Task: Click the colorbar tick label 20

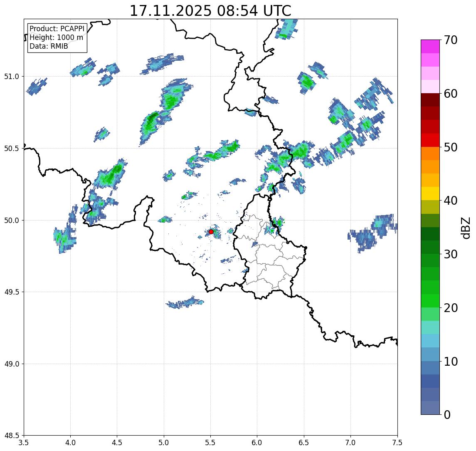Action: coord(451,308)
